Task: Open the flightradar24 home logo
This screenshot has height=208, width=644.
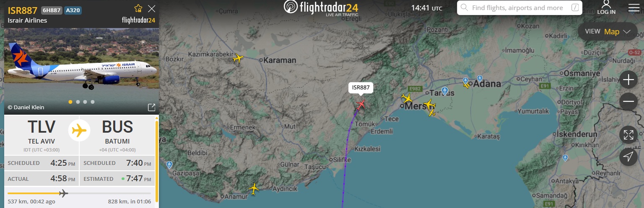Action: click(321, 8)
